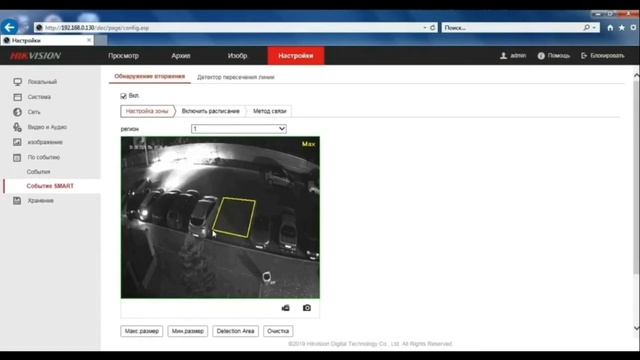This screenshot has width=640, height=360.
Task: Click the record video icon below preview
Action: coord(286,308)
